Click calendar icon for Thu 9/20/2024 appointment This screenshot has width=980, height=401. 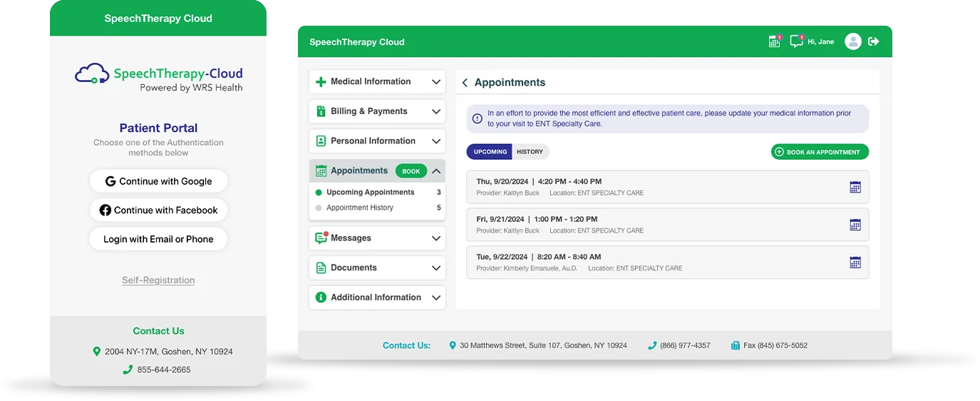pos(855,187)
